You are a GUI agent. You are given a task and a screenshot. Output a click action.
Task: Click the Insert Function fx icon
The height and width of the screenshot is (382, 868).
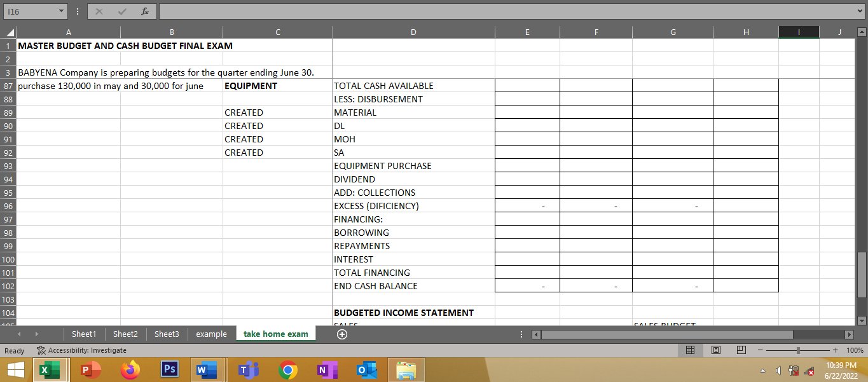point(144,11)
